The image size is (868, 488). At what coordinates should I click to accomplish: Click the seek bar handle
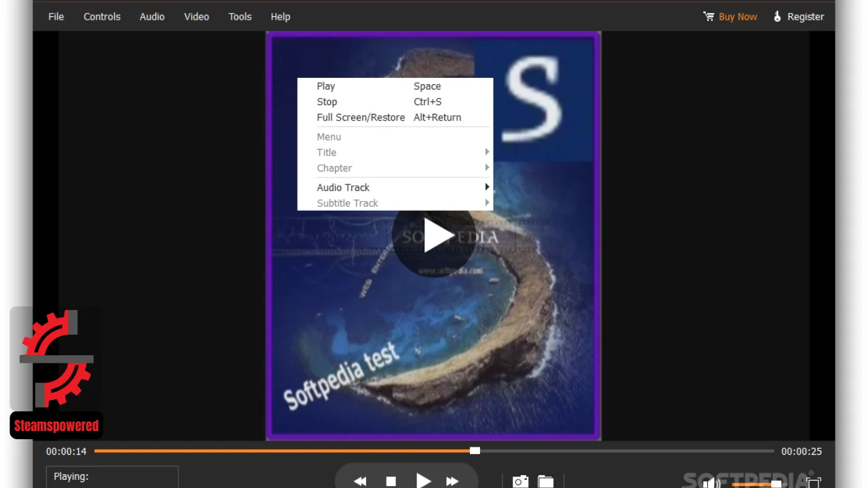point(475,451)
